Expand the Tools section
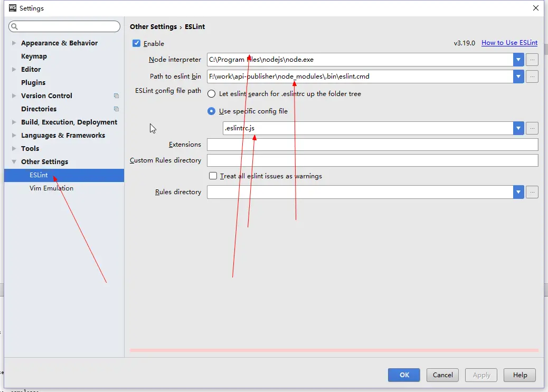548x392 pixels. (14, 148)
